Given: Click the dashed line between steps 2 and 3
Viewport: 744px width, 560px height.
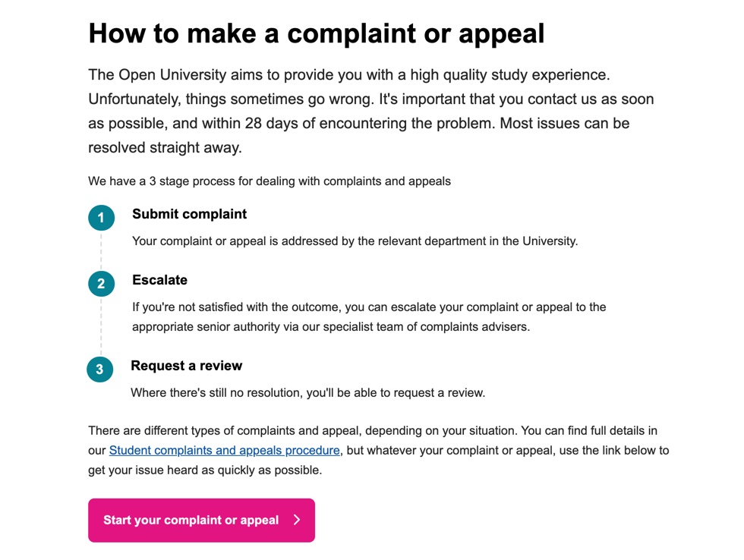Looking at the screenshot, I should [101, 326].
